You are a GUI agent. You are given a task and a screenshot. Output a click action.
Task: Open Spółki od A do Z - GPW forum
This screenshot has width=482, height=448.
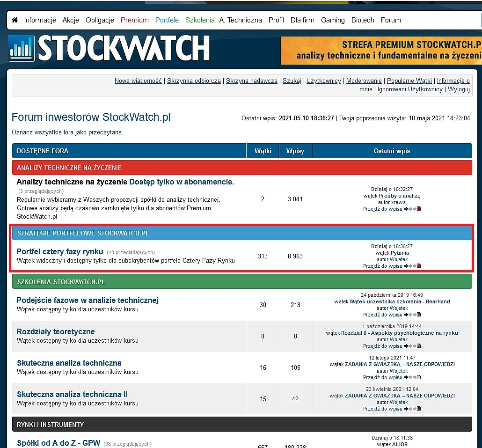coord(58,443)
